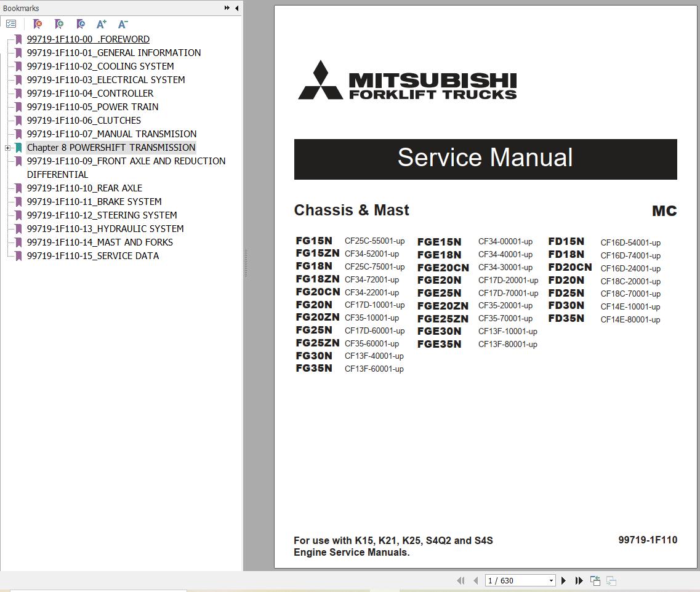700x592 pixels.
Task: Go to the next page
Action: (x=563, y=580)
